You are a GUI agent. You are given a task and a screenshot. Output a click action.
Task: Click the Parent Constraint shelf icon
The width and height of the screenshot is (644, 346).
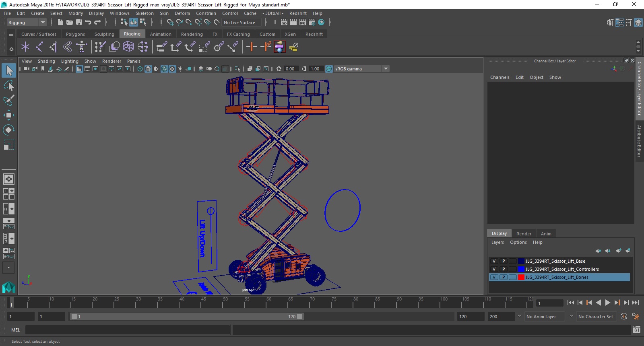(161, 47)
